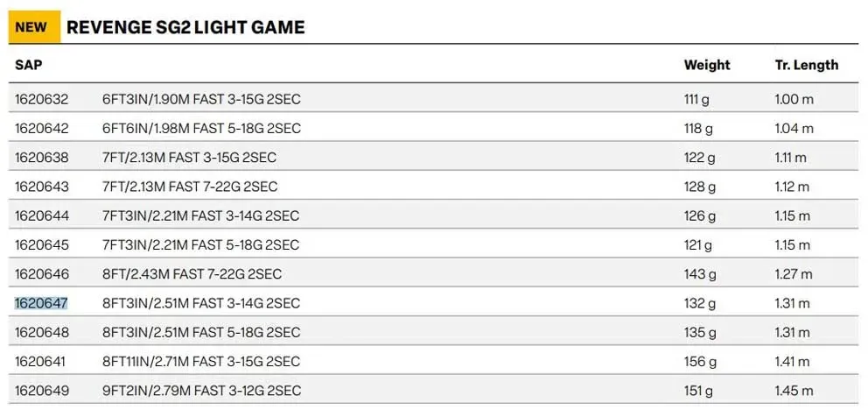Click the REVENGE SG2 LIGHT GAME heading
This screenshot has height=410, width=868.
pyautogui.click(x=185, y=27)
